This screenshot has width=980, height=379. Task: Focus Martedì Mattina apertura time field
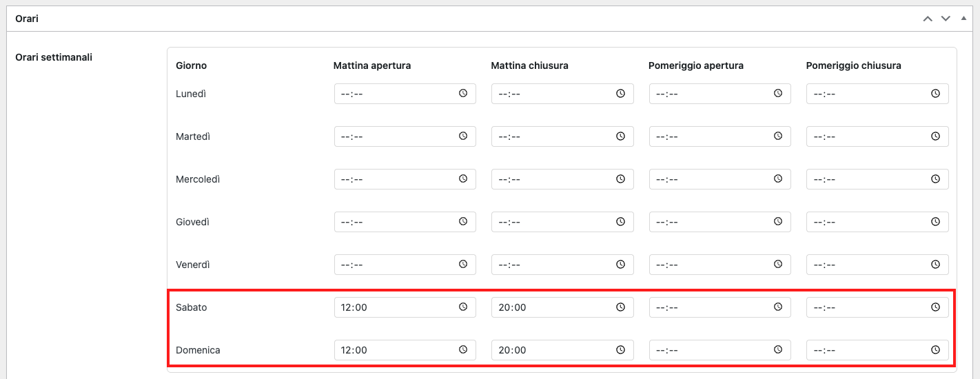coord(405,136)
